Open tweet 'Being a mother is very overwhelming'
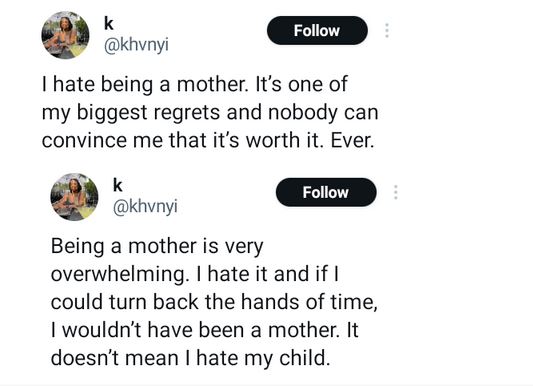 coord(214,302)
